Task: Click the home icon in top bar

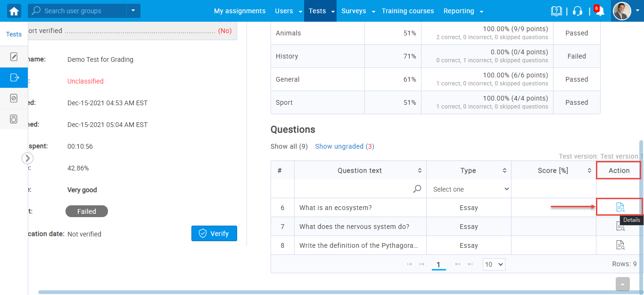Action: [14, 11]
